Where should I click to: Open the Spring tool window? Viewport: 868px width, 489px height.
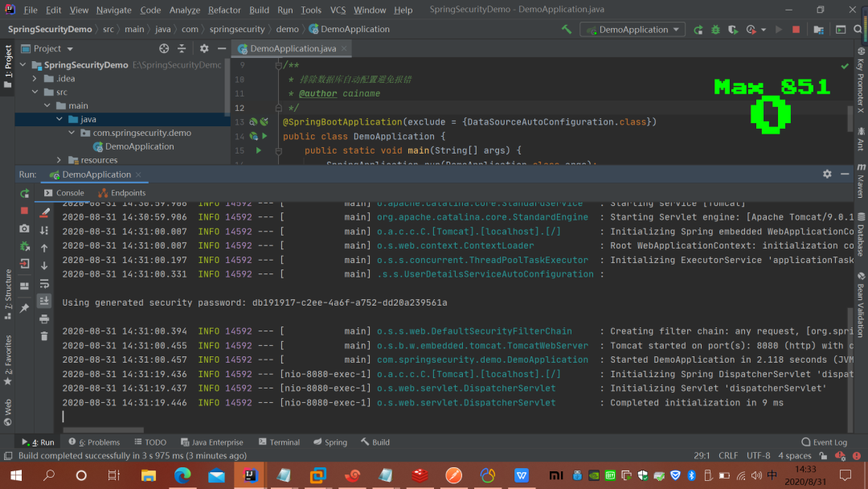330,442
